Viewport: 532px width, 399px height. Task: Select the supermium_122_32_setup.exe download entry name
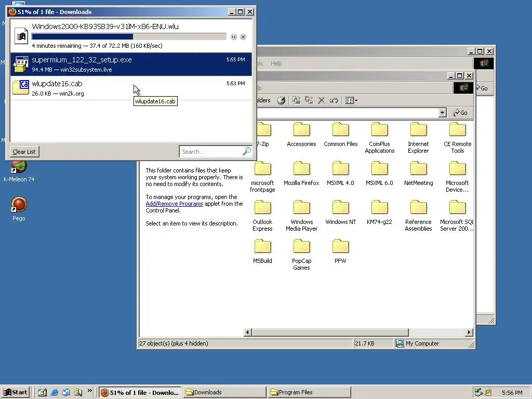click(82, 60)
